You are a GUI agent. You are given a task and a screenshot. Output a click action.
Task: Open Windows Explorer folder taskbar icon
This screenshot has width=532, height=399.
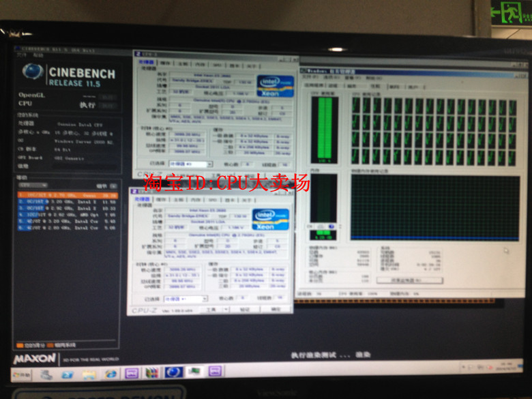(x=89, y=374)
